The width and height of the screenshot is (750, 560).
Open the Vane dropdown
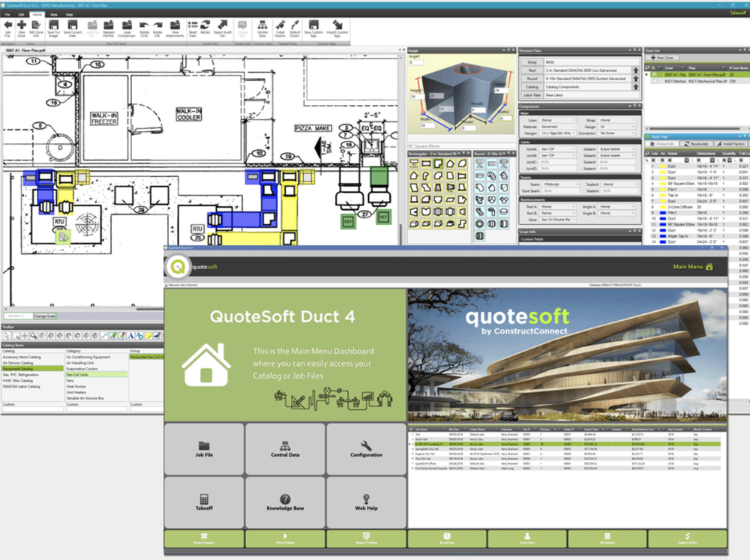click(x=558, y=220)
